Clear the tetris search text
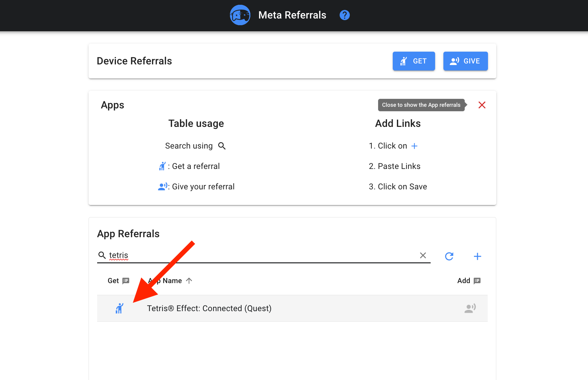 (x=423, y=255)
